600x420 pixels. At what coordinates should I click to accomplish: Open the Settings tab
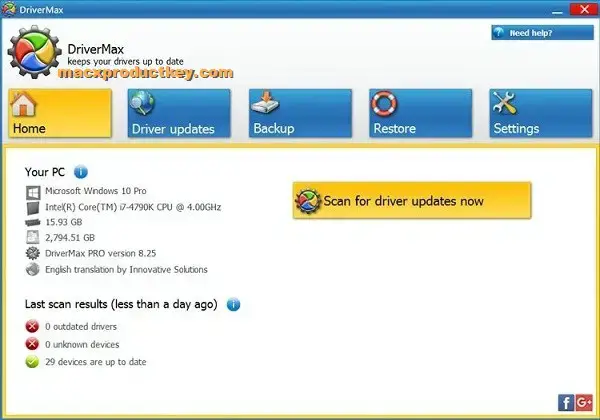(541, 113)
